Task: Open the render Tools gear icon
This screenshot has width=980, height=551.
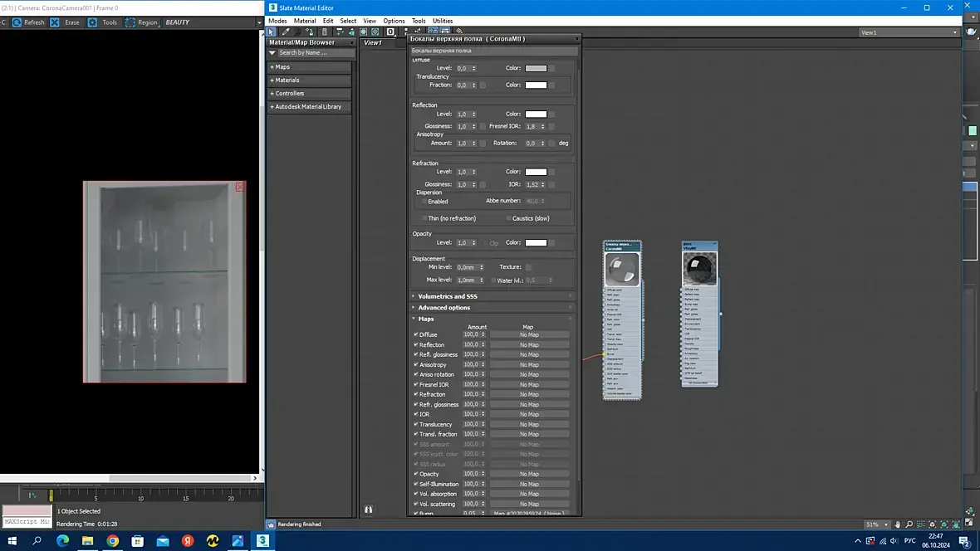Action: point(92,22)
